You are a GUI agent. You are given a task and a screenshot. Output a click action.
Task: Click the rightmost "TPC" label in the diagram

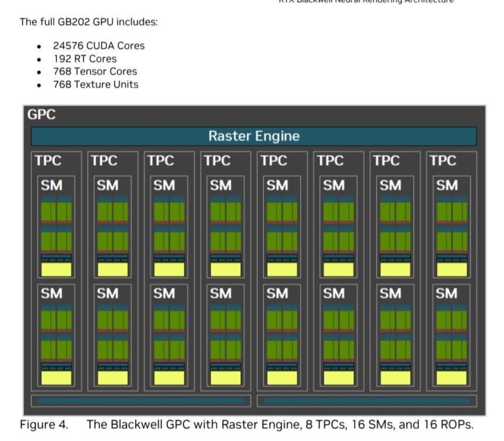[443, 161]
